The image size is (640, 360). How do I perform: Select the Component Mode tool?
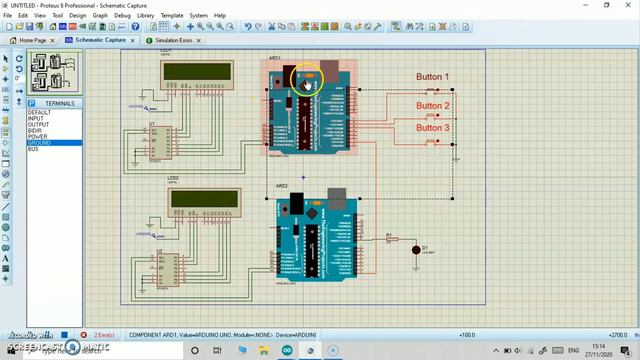pos(6,69)
